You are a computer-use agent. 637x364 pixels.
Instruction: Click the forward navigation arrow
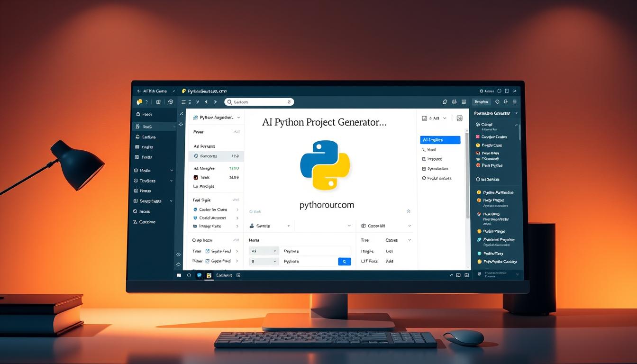click(x=215, y=101)
